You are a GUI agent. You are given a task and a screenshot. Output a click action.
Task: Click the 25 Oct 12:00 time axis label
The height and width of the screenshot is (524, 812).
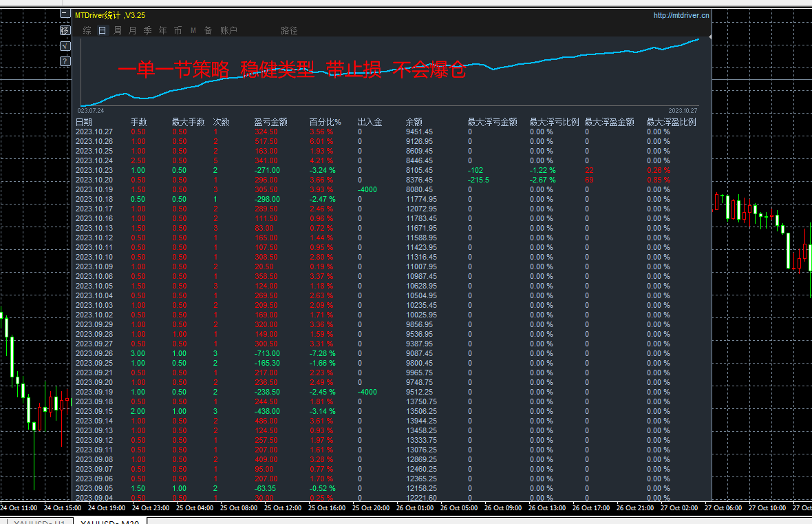[x=283, y=508]
